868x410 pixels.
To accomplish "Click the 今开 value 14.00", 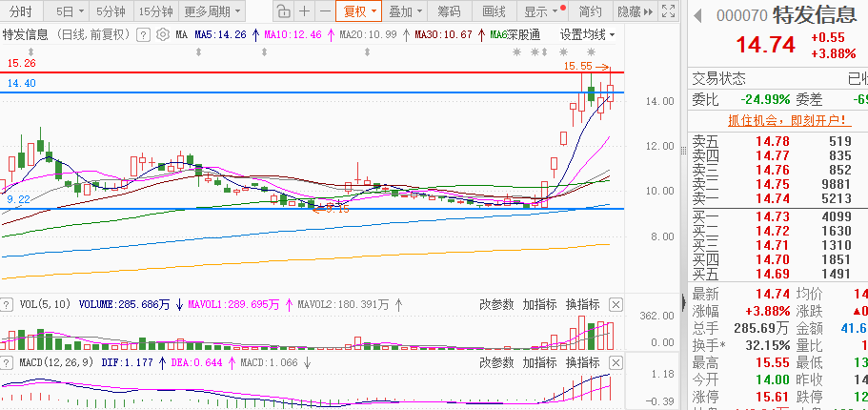I will click(773, 379).
